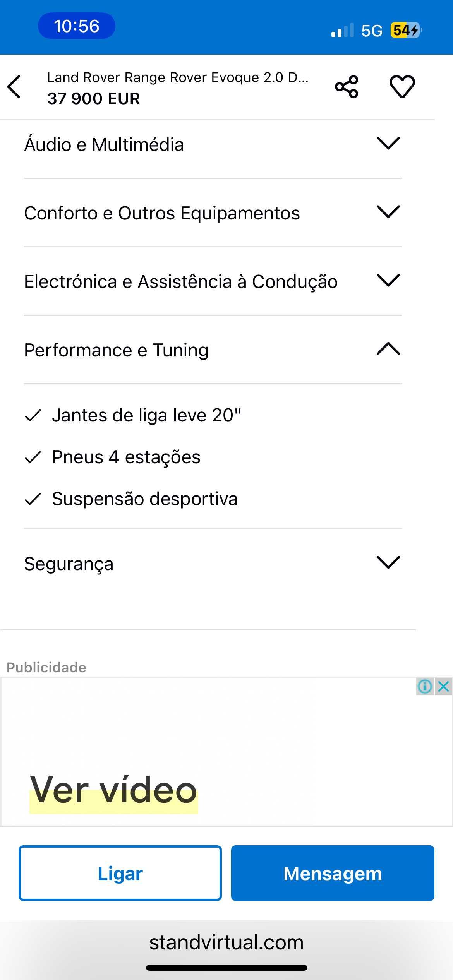Close the advertisement with X icon
The image size is (453, 980).
coord(443,686)
